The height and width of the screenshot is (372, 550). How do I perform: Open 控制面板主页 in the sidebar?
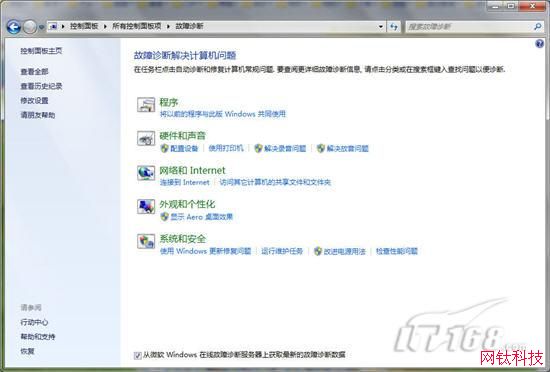pyautogui.click(x=41, y=51)
